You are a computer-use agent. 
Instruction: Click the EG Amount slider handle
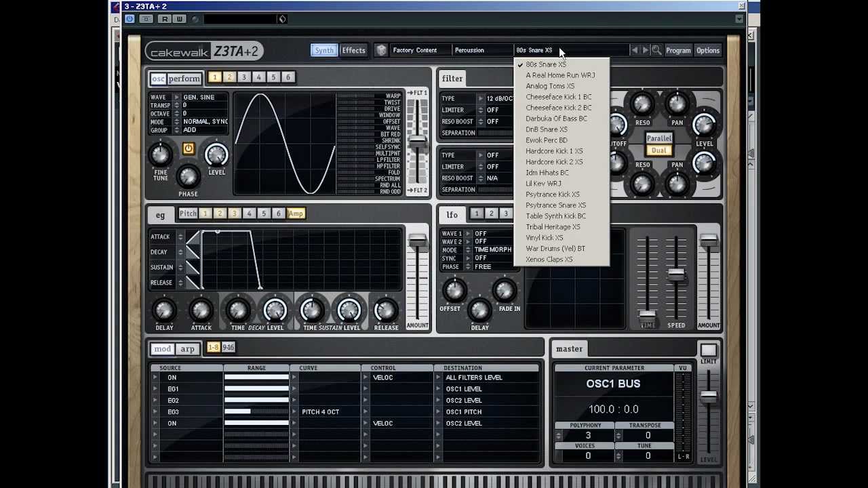click(417, 241)
